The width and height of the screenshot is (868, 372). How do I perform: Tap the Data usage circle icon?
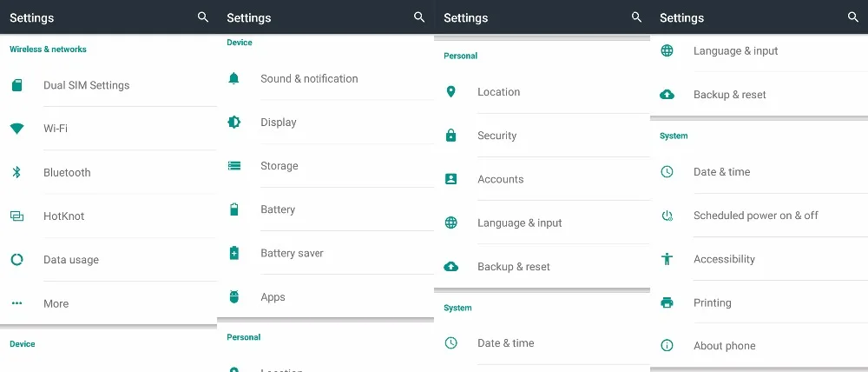click(x=17, y=260)
